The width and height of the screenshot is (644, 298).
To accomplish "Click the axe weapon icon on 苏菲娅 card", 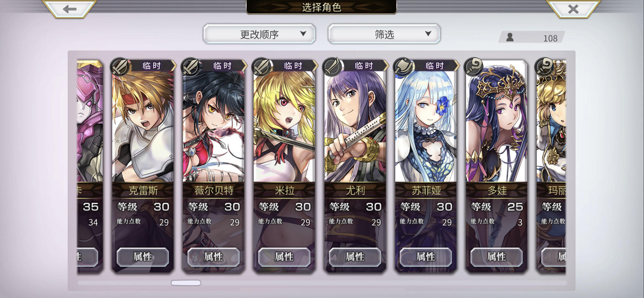I will point(403,66).
